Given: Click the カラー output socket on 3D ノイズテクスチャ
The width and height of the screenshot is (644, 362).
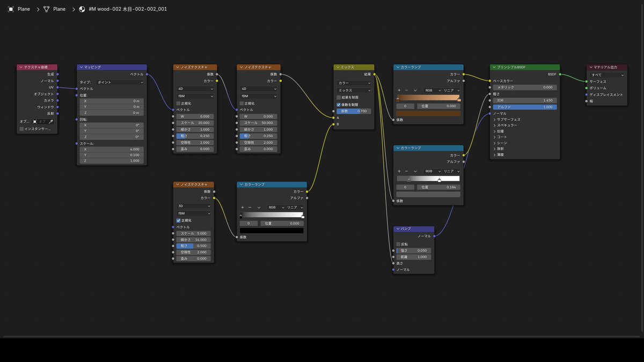Looking at the screenshot, I should 214,198.
